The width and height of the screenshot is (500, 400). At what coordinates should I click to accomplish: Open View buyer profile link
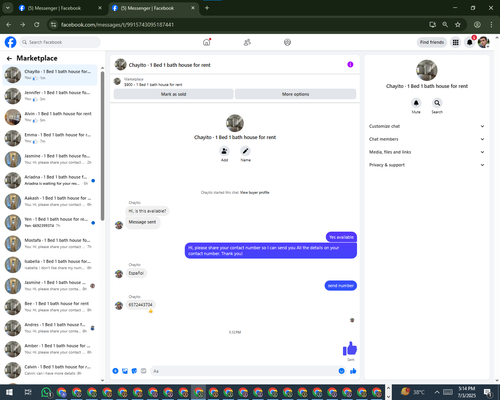[254, 192]
